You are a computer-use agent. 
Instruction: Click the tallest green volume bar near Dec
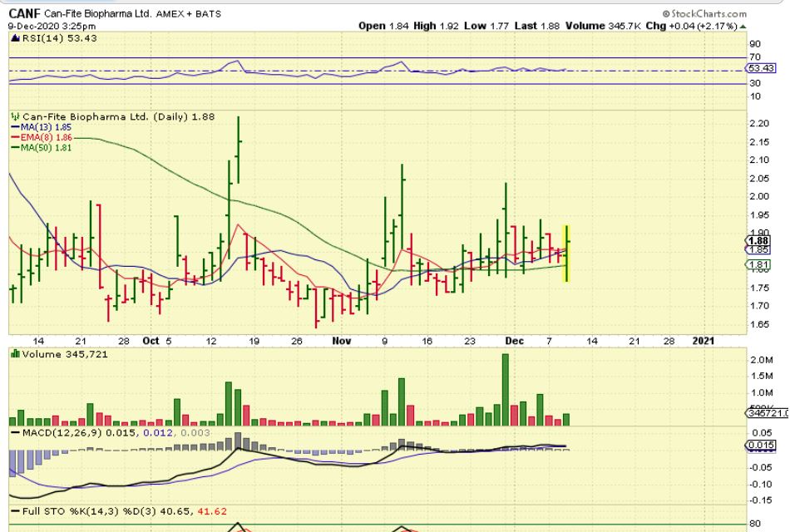[x=505, y=389]
